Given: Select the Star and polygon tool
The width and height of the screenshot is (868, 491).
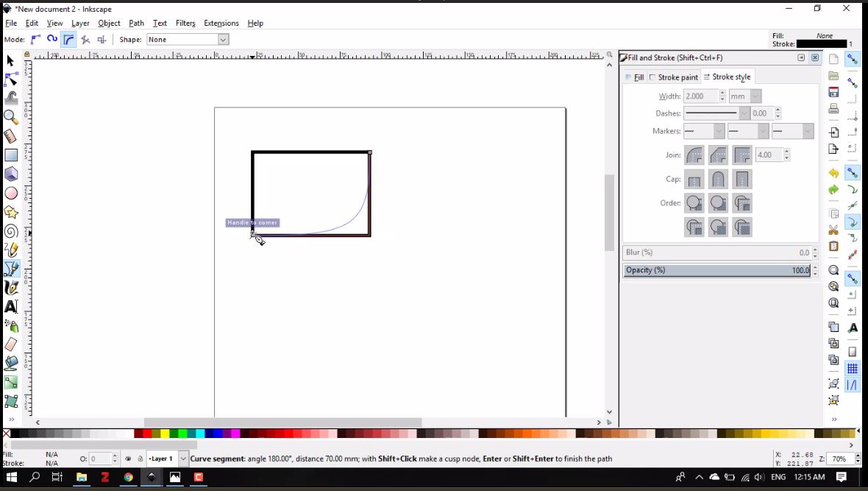Looking at the screenshot, I should point(10,212).
